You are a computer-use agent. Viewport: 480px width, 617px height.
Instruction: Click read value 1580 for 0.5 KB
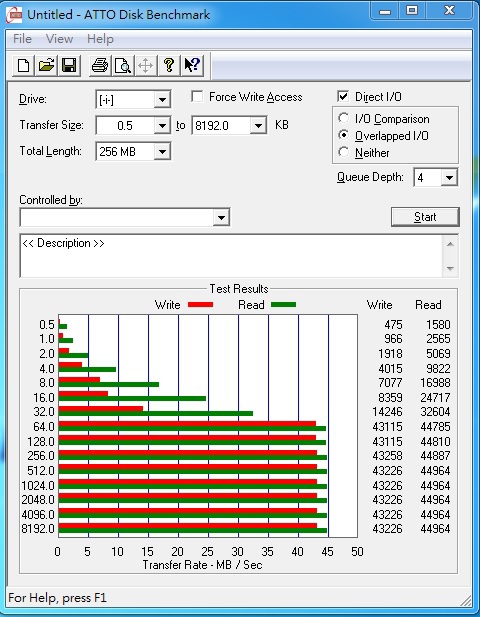tap(438, 325)
